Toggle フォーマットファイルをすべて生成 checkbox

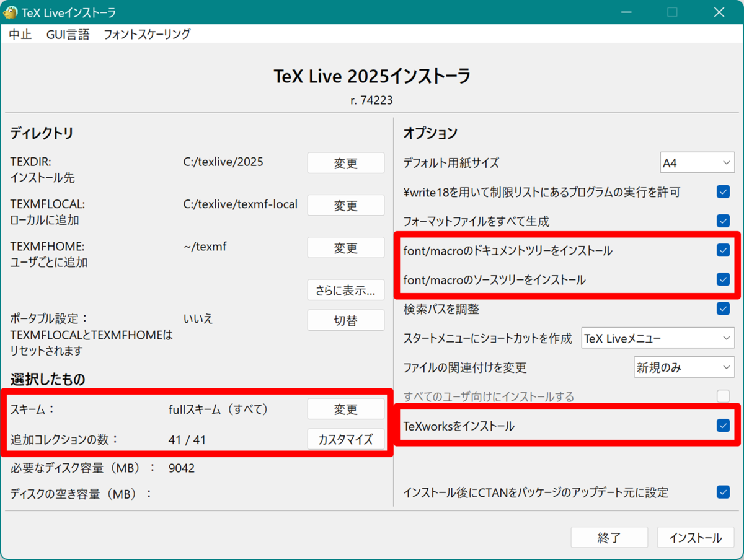tap(723, 221)
